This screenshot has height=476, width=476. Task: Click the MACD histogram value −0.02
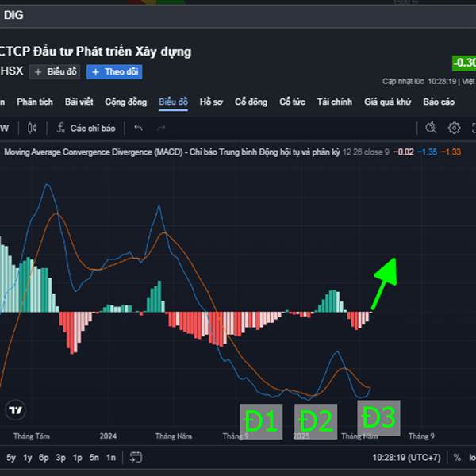(404, 152)
